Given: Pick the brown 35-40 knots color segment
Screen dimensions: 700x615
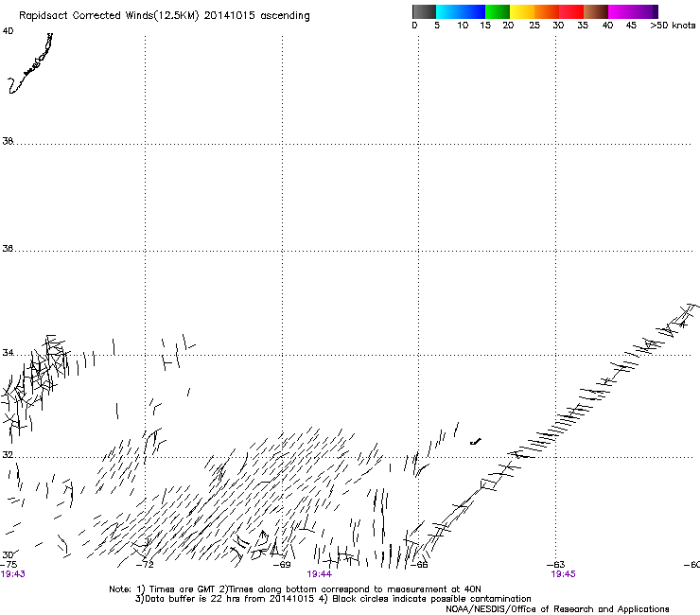Looking at the screenshot, I should pyautogui.click(x=596, y=11).
